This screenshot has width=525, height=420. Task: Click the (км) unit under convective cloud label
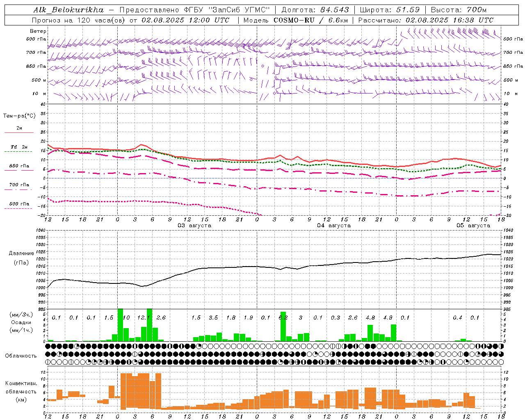(x=21, y=399)
